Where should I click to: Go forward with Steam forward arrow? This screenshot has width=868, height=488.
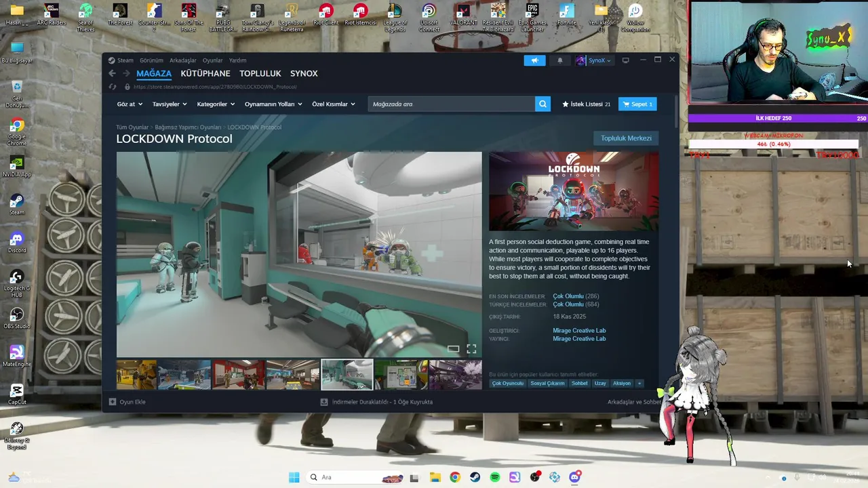pyautogui.click(x=126, y=73)
